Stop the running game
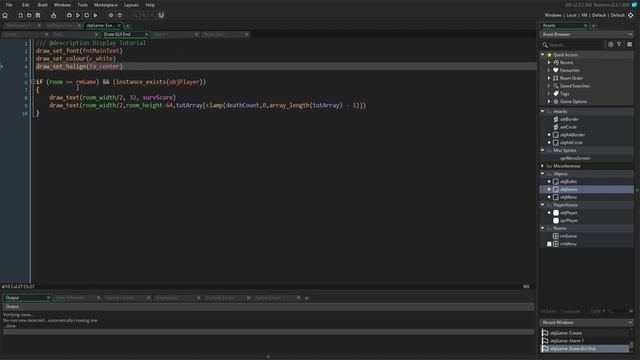Screen dimensions: 640x360 tap(87, 15)
